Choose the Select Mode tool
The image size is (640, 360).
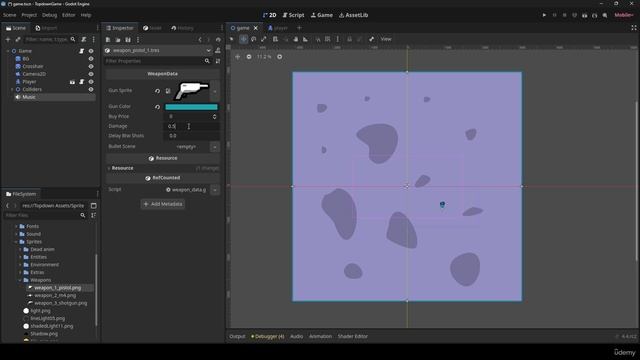[x=232, y=39]
